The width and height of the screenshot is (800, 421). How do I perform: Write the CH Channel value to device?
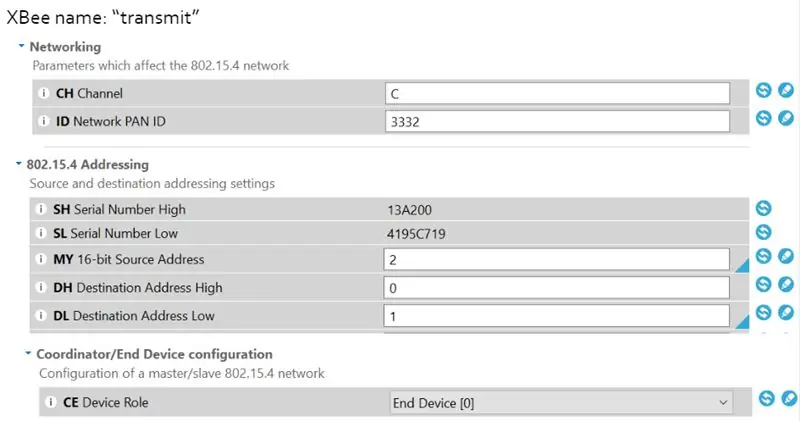786,90
